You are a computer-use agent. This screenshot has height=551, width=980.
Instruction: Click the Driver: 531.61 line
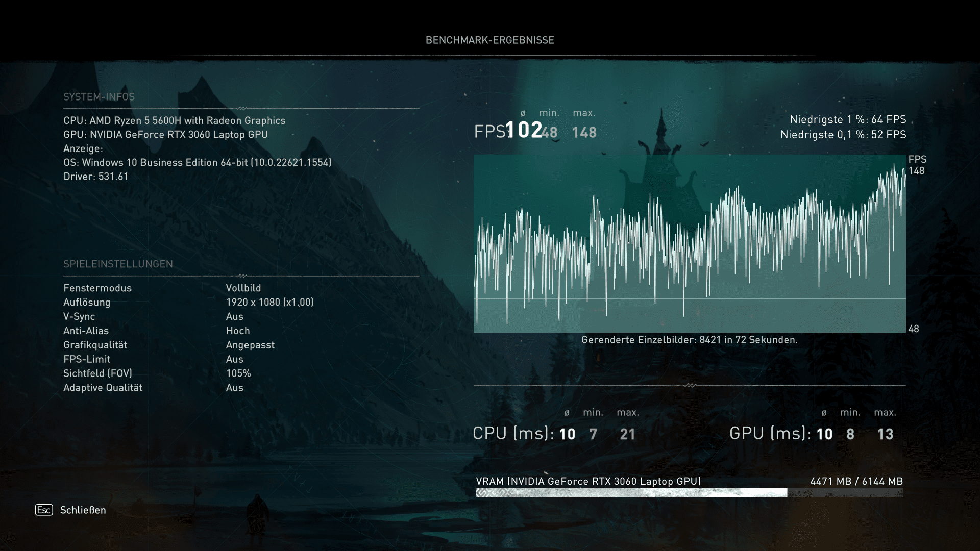(96, 176)
